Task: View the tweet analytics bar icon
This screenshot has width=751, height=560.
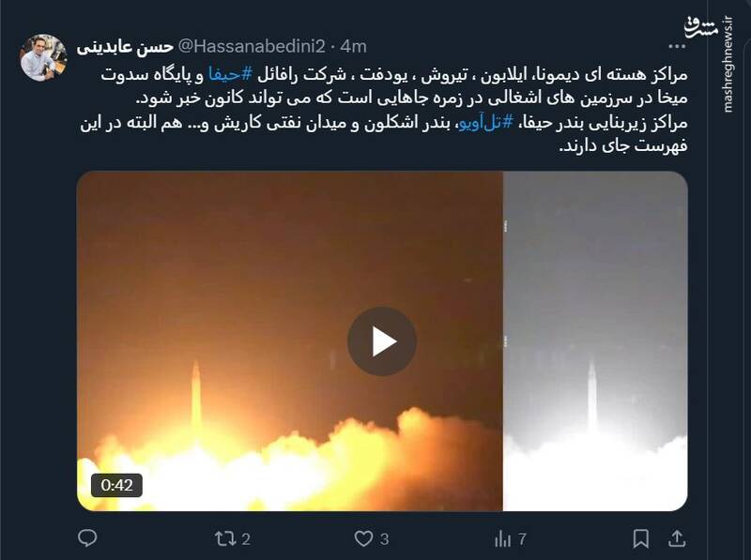Action: [x=502, y=539]
